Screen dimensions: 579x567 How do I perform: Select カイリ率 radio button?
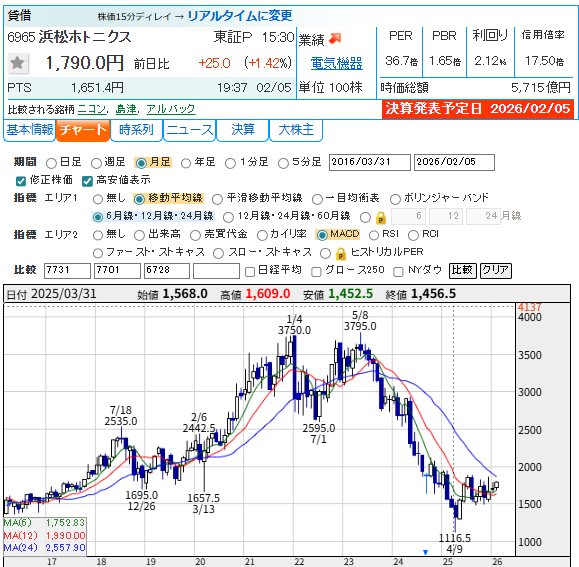[262, 235]
